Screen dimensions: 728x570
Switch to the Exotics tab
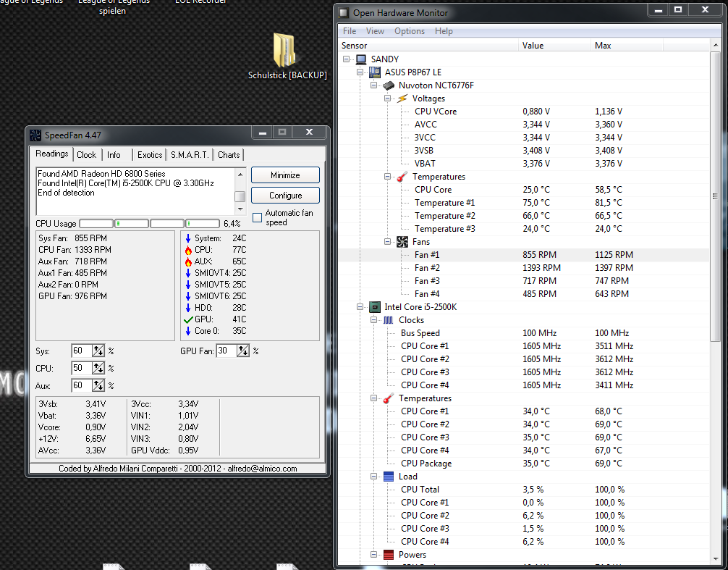[x=150, y=155]
